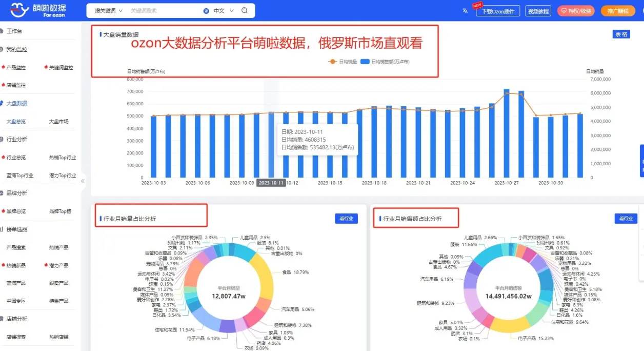Go to 产品监控
The width and height of the screenshot is (644, 351).
coord(16,67)
